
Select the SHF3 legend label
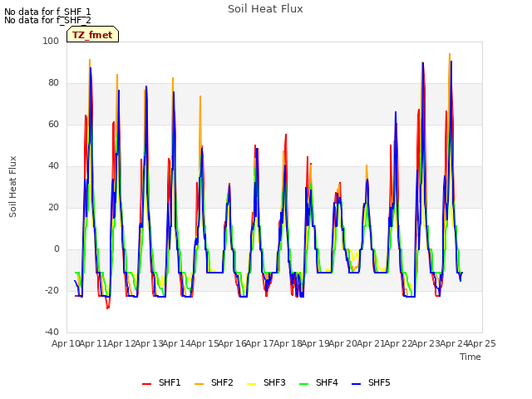274,382
